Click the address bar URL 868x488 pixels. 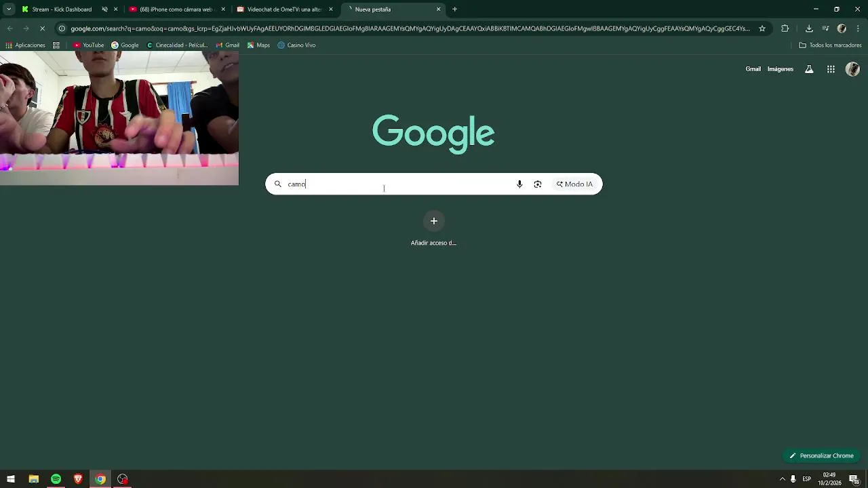pos(410,28)
